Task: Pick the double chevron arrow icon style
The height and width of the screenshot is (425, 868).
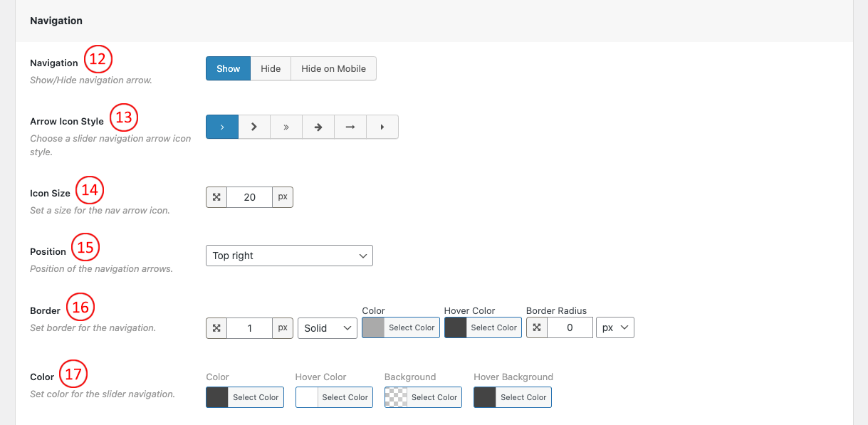Action: click(286, 127)
